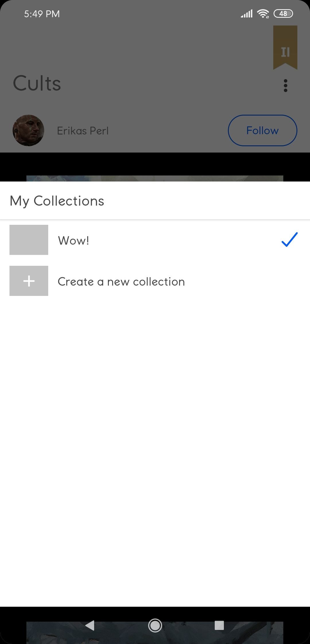
Task: Open the Erikas Perl profile name
Action: 83,131
